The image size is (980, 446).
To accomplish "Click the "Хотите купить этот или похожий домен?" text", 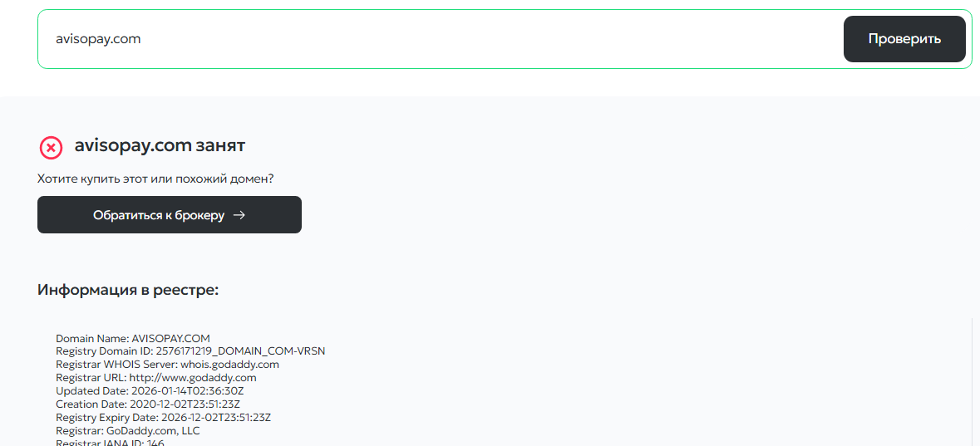I will point(155,179).
